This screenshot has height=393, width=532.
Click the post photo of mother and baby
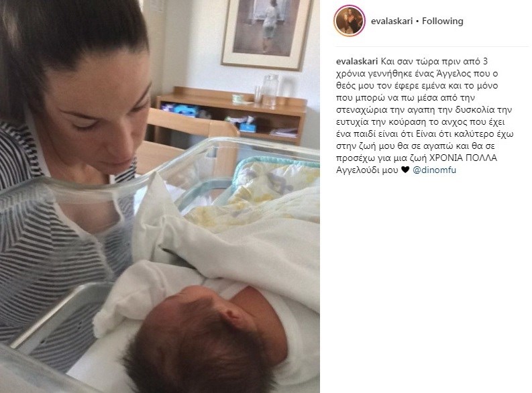[x=160, y=196]
